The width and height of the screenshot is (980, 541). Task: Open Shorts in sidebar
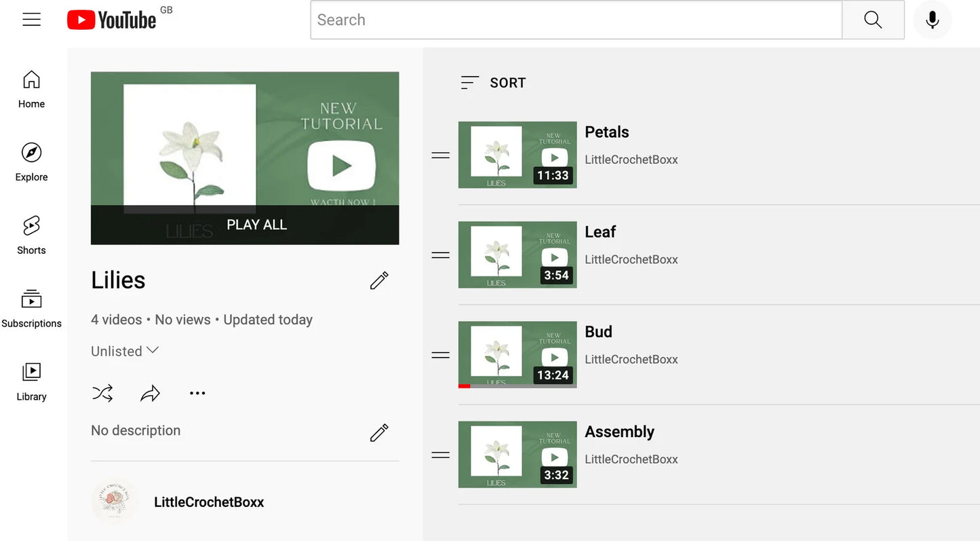[31, 236]
